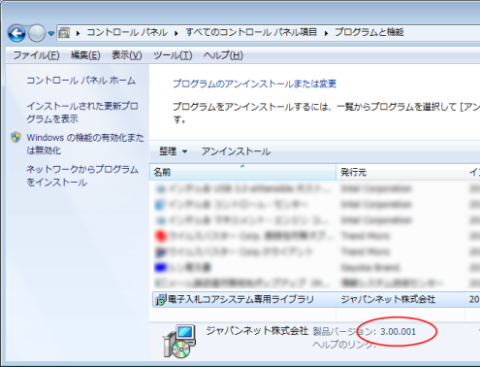Image resolution: width=480 pixels, height=367 pixels.
Task: Click the Forward navigation arrow button
Action: (x=37, y=33)
